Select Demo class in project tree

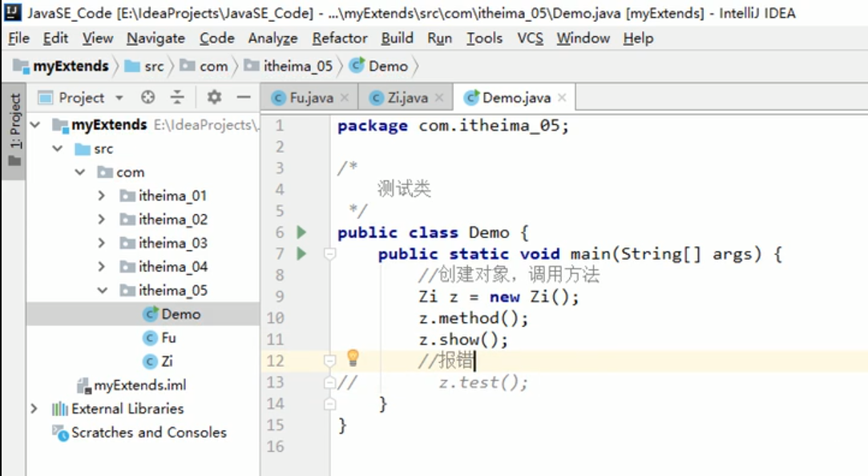[x=180, y=314]
